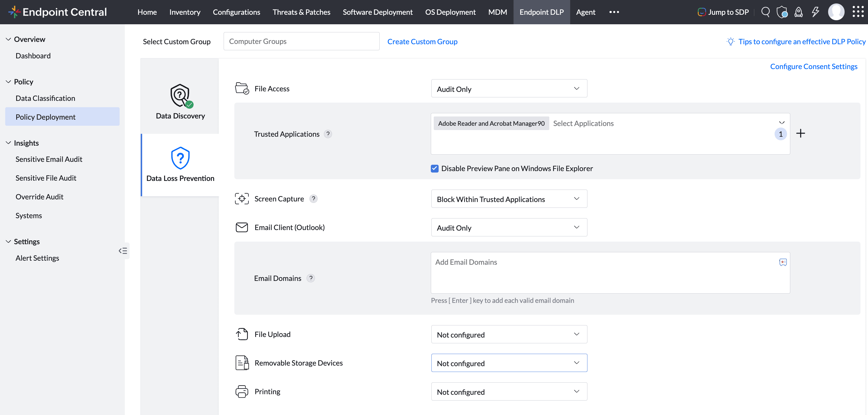Open the rocket quick-launch icon

(798, 12)
